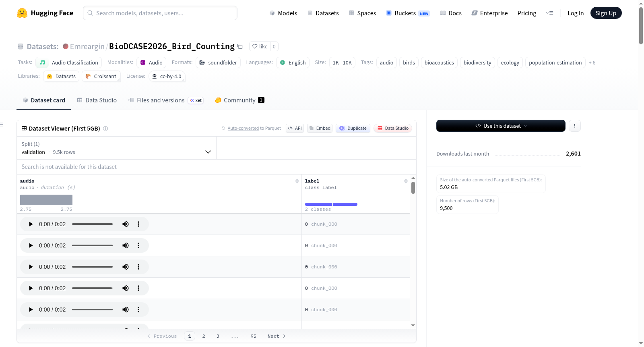Click the Embed button in the viewer
Screen dimensions: 644x347
tap(320, 128)
